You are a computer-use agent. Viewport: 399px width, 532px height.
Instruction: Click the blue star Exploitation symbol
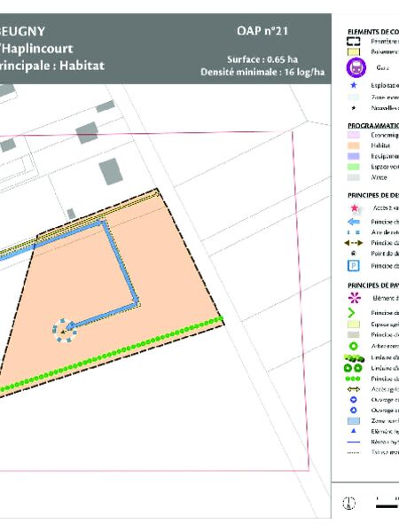click(x=353, y=85)
